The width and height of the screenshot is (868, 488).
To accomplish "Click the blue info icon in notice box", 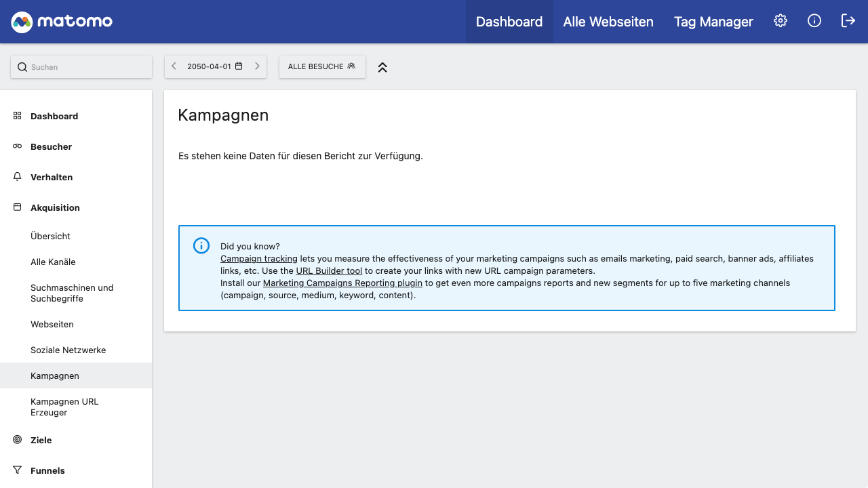I will (201, 245).
